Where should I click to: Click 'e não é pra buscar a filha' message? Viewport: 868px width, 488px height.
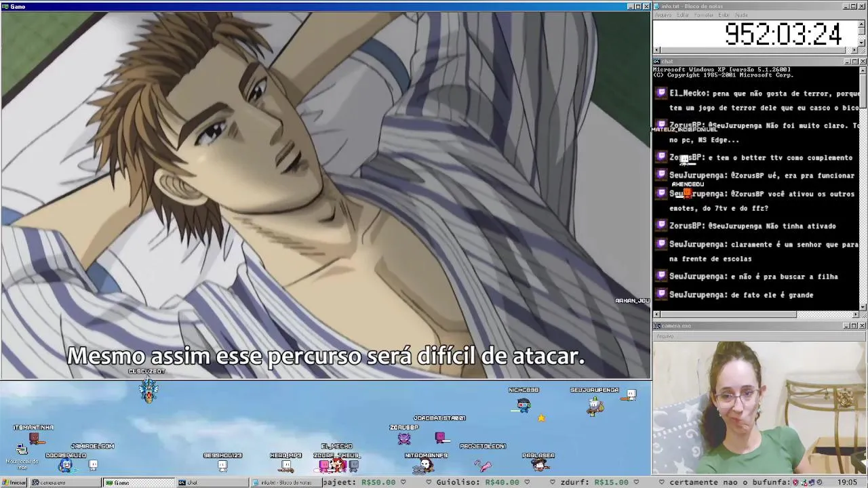pos(785,277)
